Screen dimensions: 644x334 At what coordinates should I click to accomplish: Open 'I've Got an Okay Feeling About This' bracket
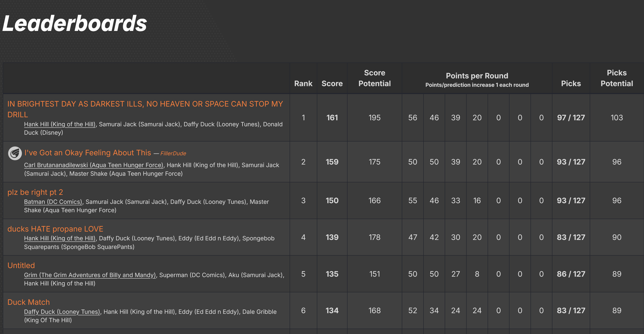coord(88,153)
